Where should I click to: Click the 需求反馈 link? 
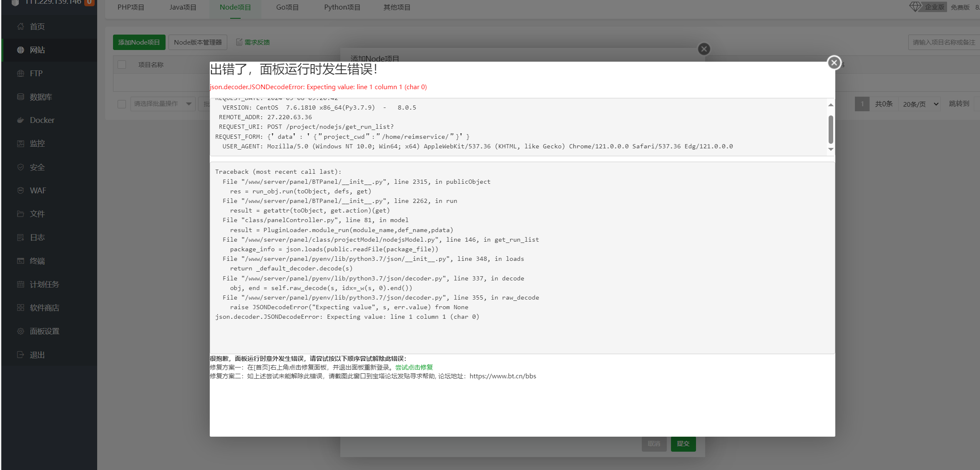257,42
